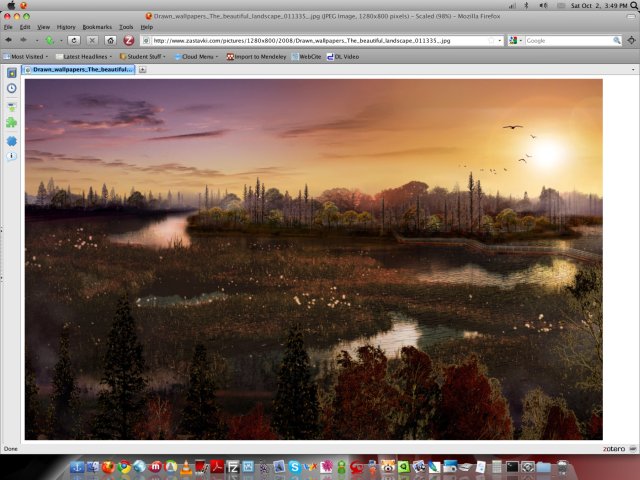Open the address bar history dropdown
Image resolution: width=640 pixels, height=480 pixels.
pyautogui.click(x=500, y=41)
